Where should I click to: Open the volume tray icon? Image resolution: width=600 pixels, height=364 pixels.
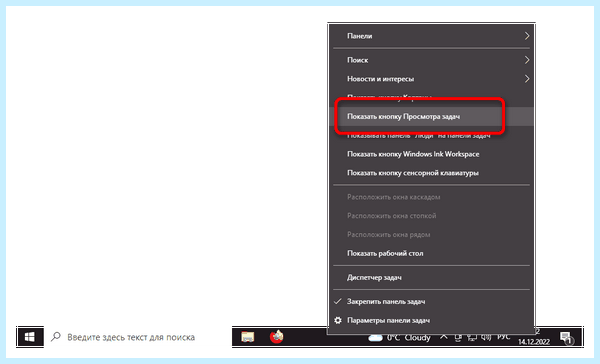tap(486, 337)
